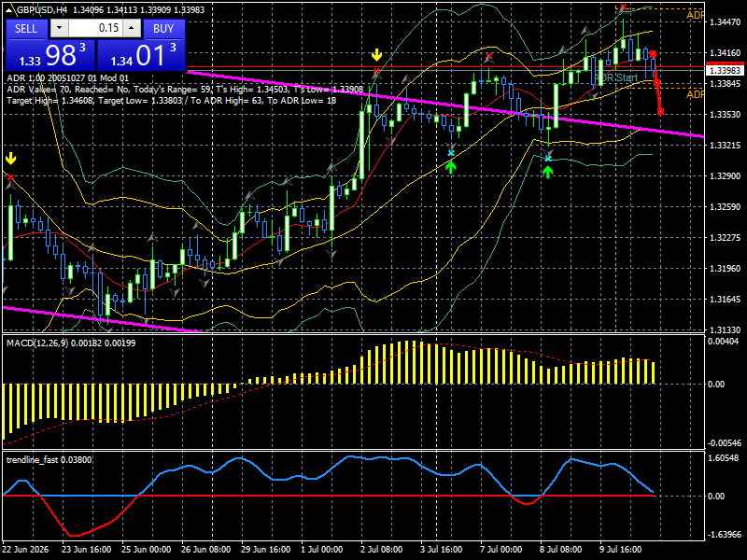Click the middle red square on the projection line

657,83
